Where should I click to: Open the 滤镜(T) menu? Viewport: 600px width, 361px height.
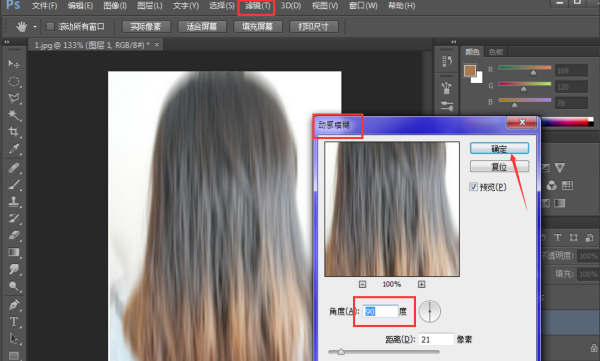coord(257,6)
